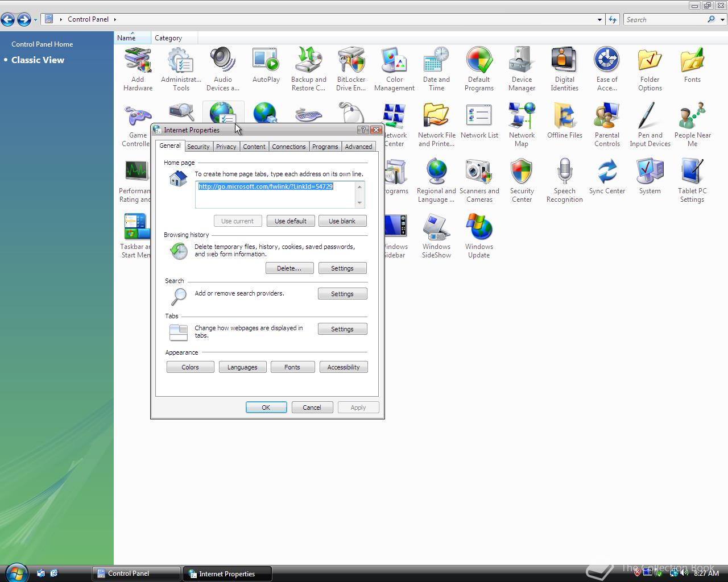Screen dimensions: 728x582
Task: Open Game Controllers icon
Action: (x=136, y=125)
